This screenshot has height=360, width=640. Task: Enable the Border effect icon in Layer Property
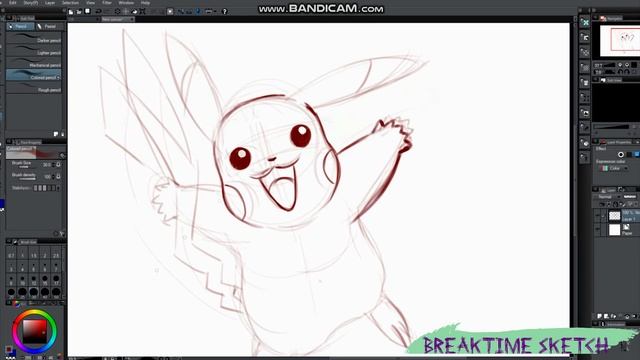621,154
